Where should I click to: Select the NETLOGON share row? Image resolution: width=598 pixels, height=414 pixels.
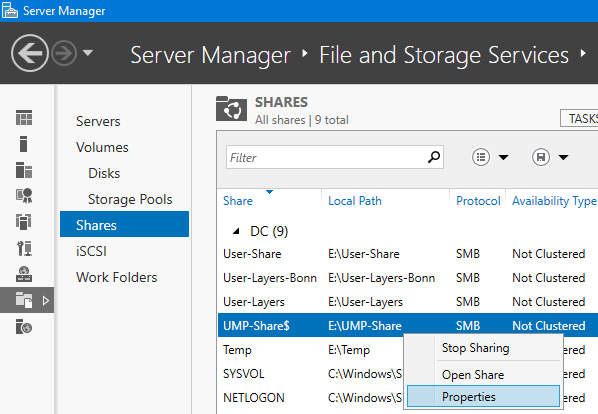(x=311, y=398)
